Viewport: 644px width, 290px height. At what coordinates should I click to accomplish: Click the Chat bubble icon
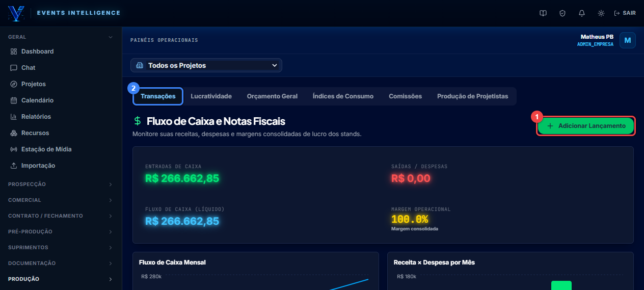tap(14, 68)
